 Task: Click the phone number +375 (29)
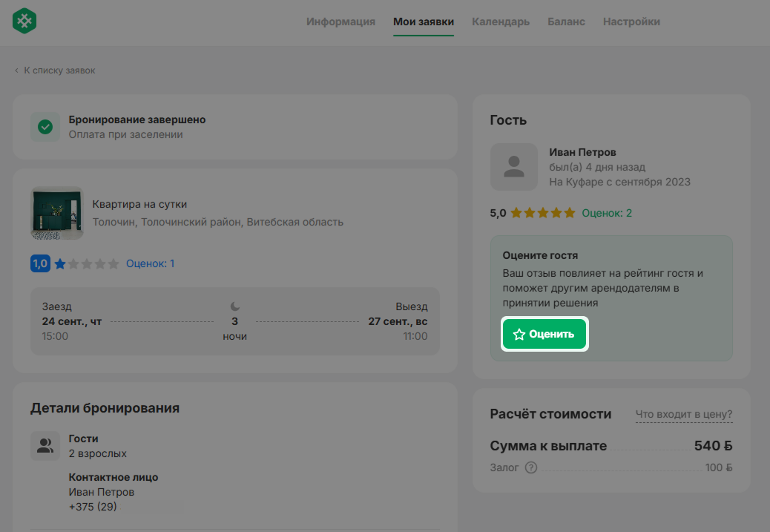tap(93, 507)
